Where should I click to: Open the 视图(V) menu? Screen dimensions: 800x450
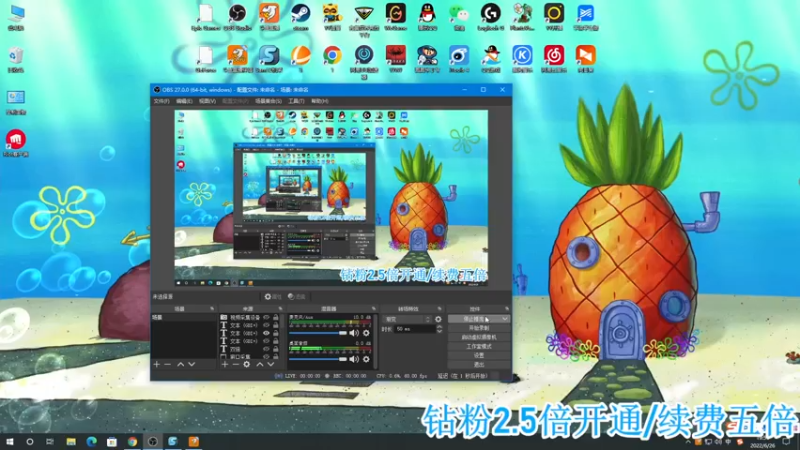(207, 101)
